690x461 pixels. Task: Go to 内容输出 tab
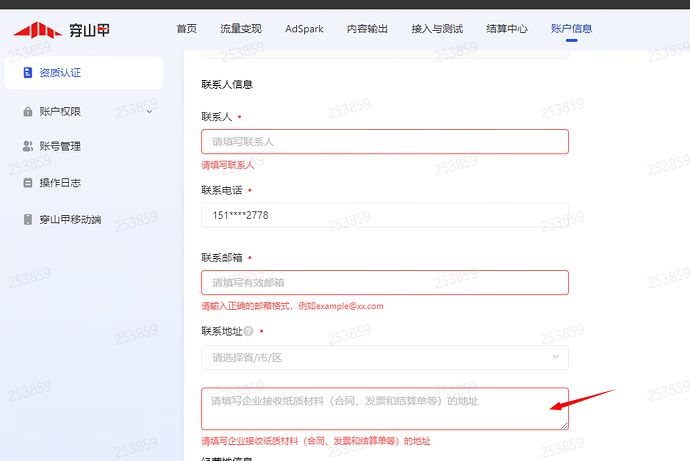tap(367, 29)
